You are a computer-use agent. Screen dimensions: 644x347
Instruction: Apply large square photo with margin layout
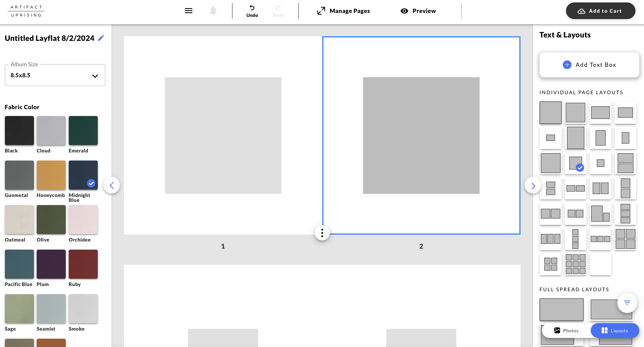click(575, 112)
